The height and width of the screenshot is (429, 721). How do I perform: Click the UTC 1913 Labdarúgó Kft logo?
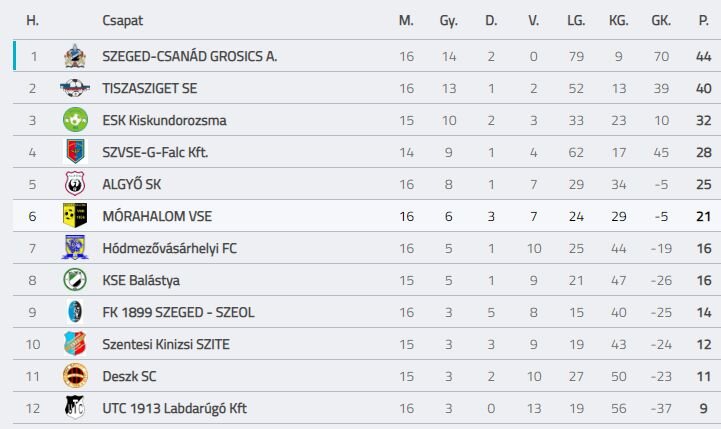75,407
